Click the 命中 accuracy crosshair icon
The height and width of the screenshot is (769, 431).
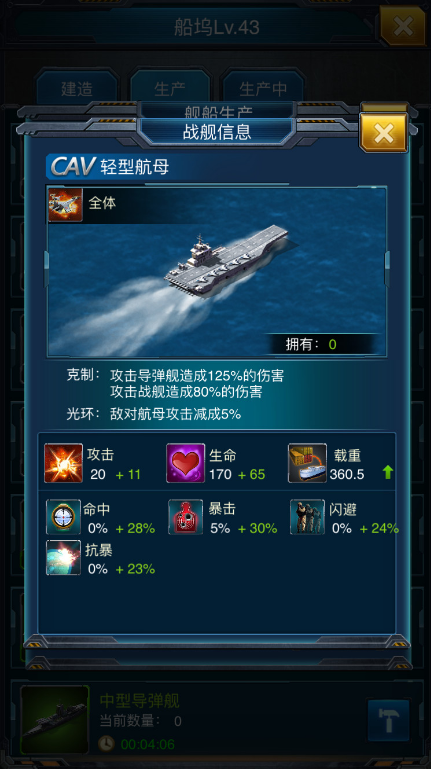tap(63, 516)
